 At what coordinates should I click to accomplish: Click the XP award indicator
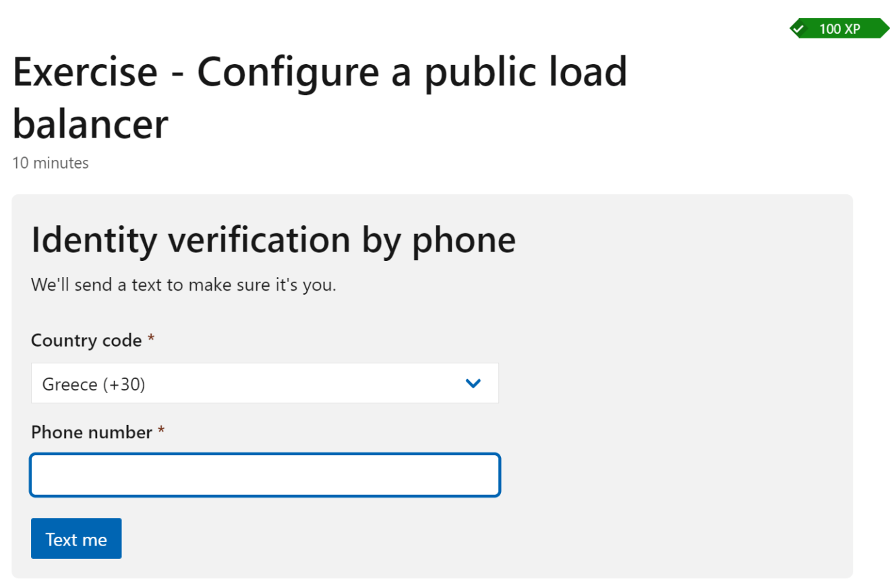839,28
